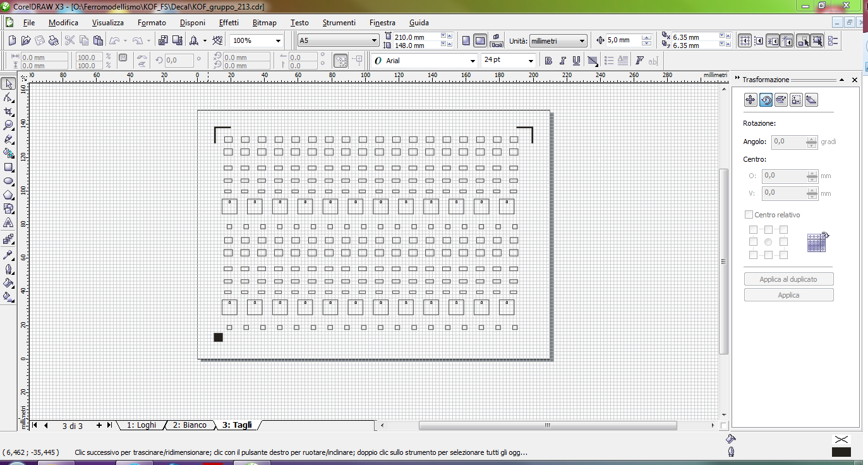Image resolution: width=868 pixels, height=465 pixels.
Task: Select the Freehand drawing tool
Action: (x=8, y=139)
